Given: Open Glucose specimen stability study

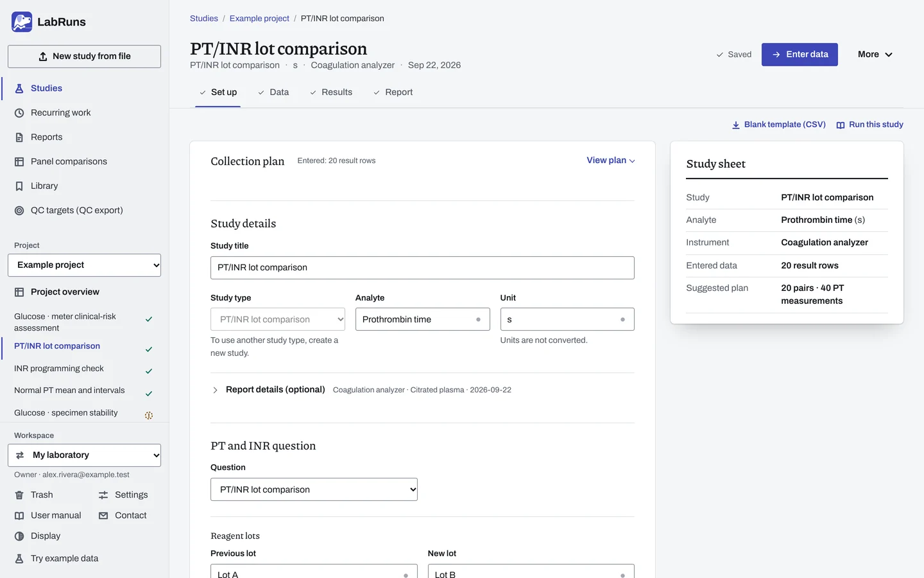Looking at the screenshot, I should [x=84, y=413].
